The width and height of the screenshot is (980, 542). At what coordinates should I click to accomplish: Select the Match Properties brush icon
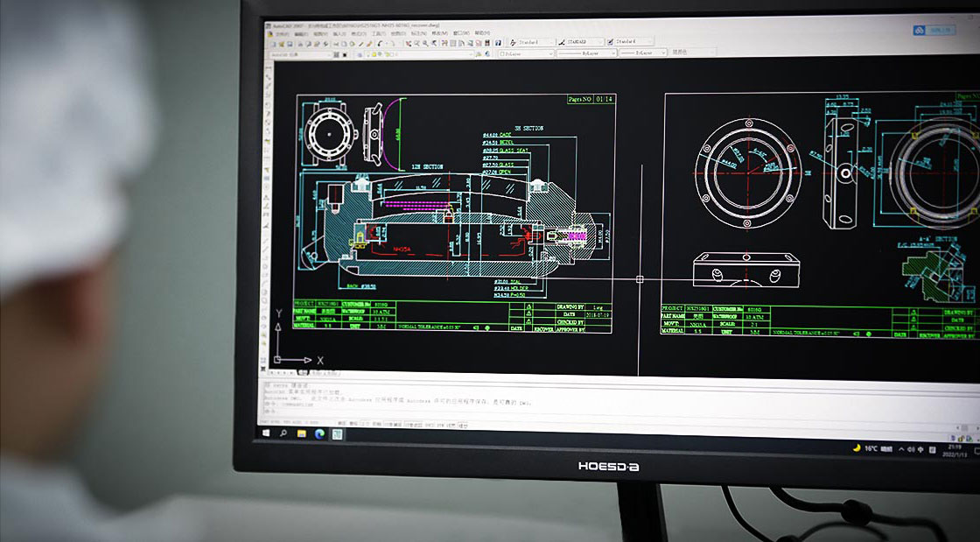361,45
